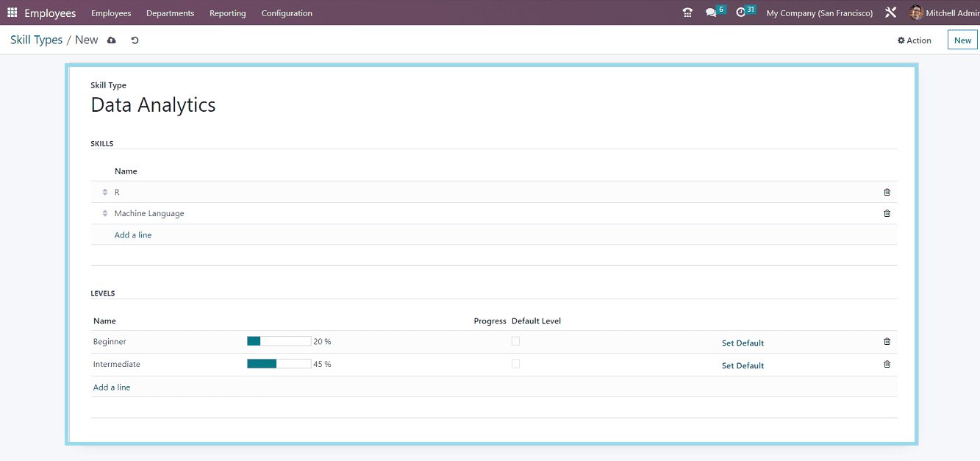Image resolution: width=980 pixels, height=461 pixels.
Task: Grab the reorder handle of the R skill
Action: coord(105,192)
